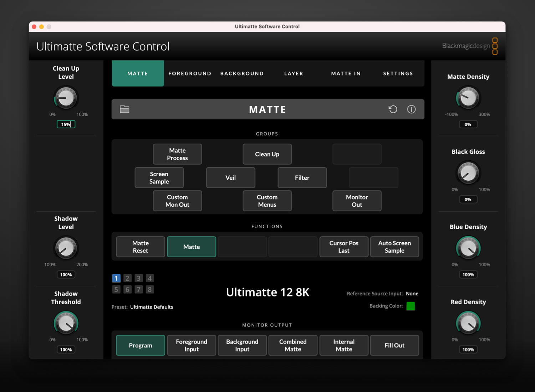This screenshot has width=535, height=392.
Task: Go to the MATTE IN tab
Action: click(346, 73)
